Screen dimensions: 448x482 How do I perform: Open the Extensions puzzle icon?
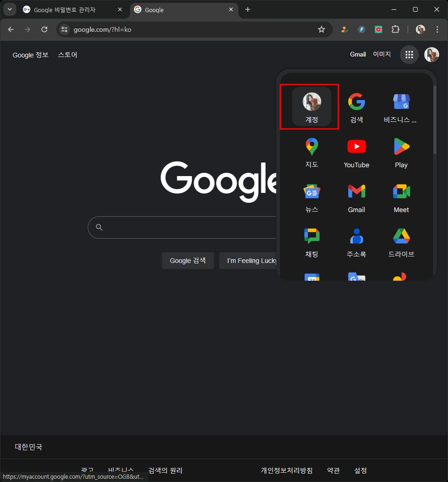click(395, 29)
